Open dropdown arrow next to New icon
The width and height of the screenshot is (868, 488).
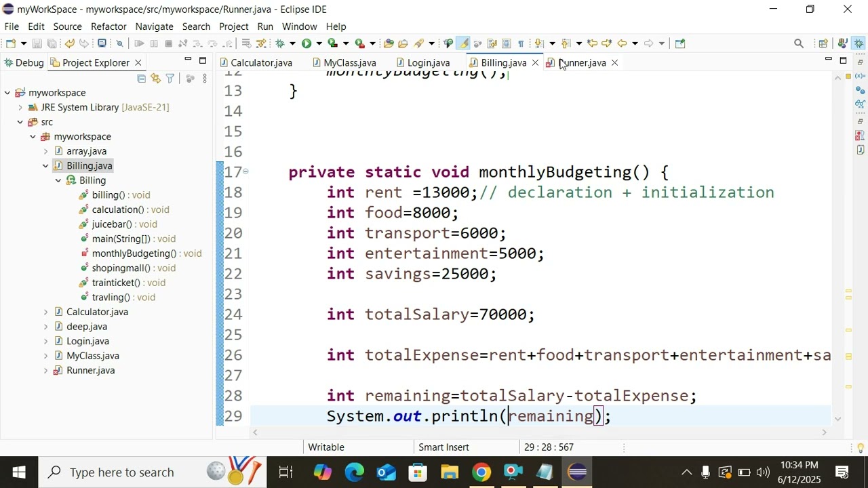pos(23,43)
